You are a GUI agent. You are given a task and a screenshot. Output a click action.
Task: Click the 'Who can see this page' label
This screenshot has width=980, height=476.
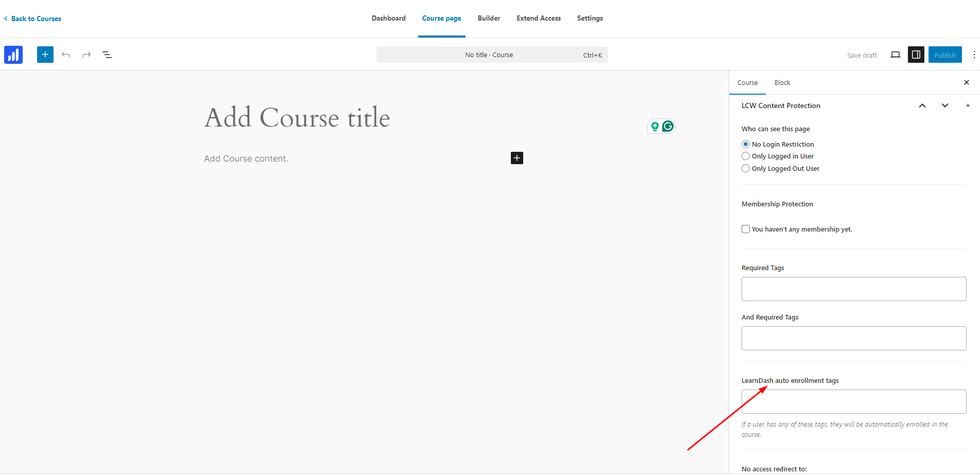click(x=776, y=129)
